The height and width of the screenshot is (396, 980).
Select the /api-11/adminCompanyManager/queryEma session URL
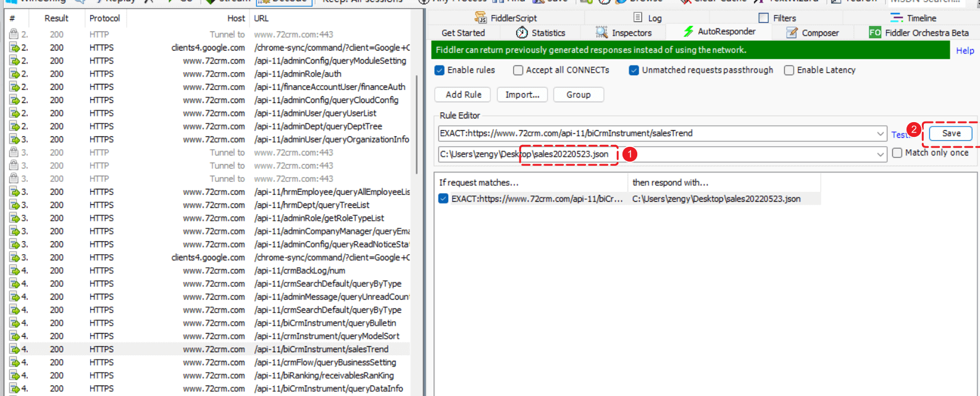[x=332, y=231]
